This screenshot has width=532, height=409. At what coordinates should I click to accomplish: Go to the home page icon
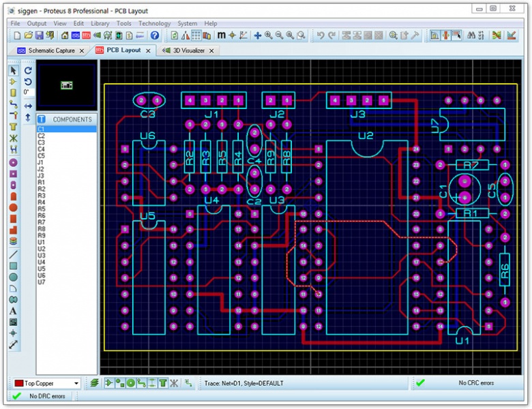[x=65, y=35]
